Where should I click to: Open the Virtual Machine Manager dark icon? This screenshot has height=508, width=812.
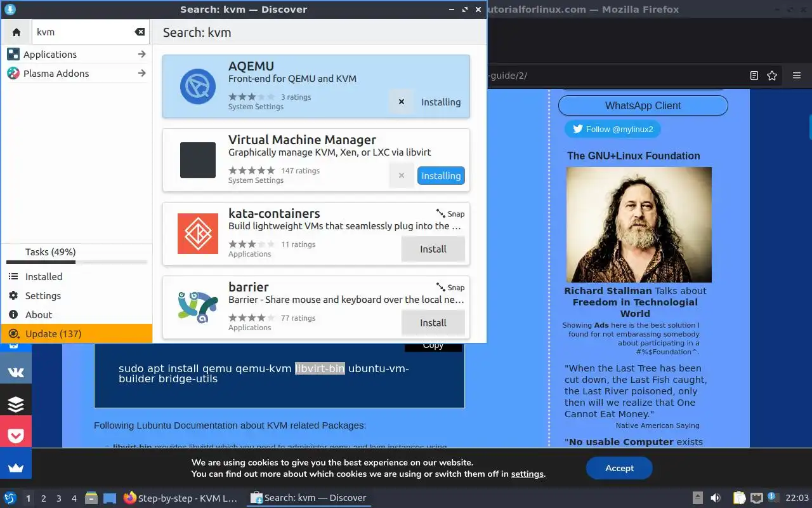click(x=198, y=160)
